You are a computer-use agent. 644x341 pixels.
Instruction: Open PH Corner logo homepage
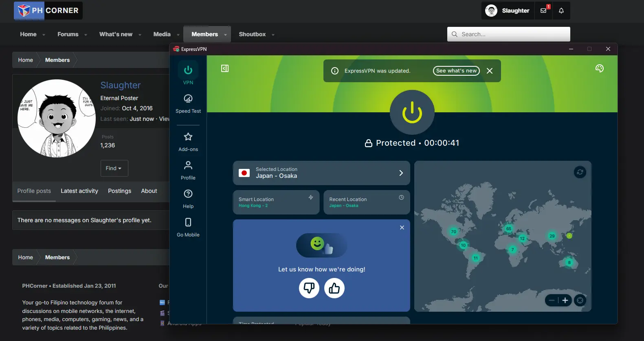(48, 11)
